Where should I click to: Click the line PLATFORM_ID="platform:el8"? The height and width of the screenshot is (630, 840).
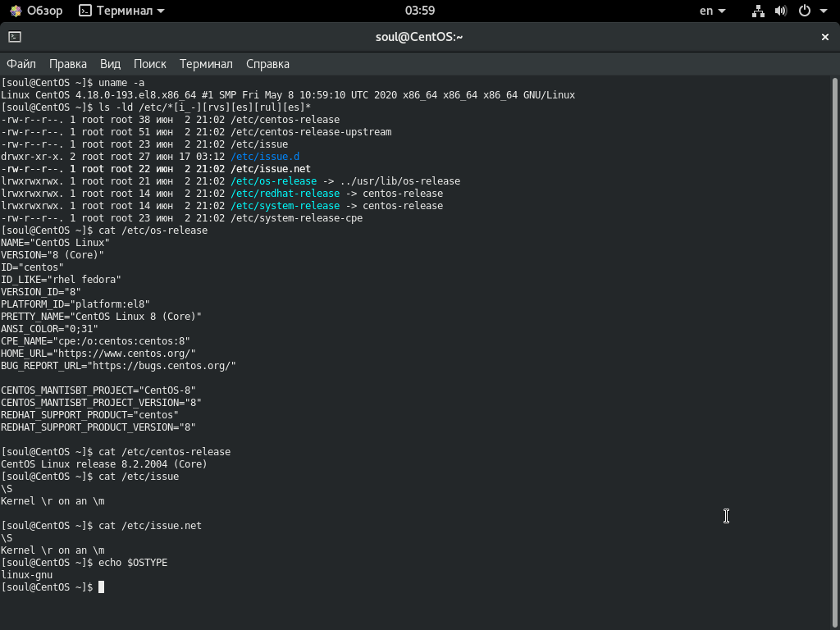coord(75,304)
